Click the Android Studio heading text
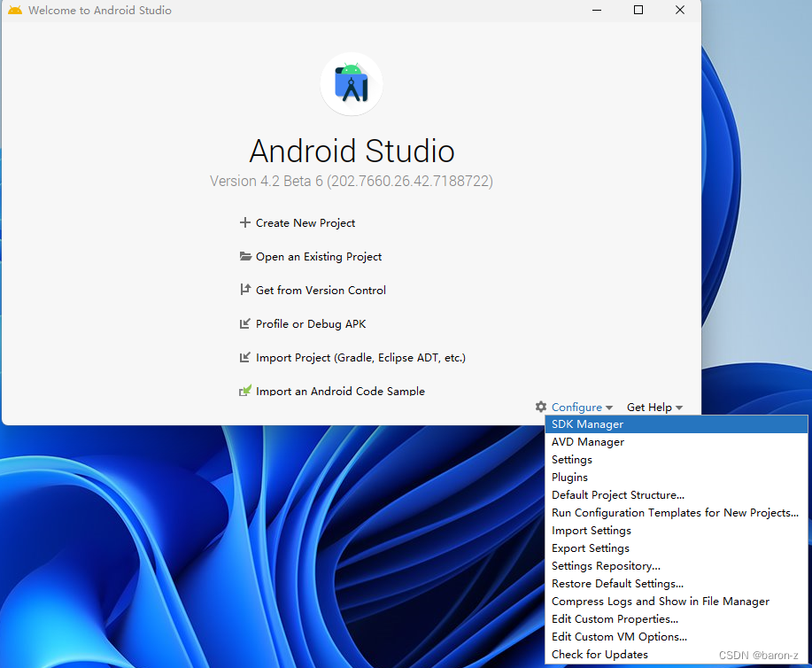This screenshot has width=812, height=668. click(352, 151)
